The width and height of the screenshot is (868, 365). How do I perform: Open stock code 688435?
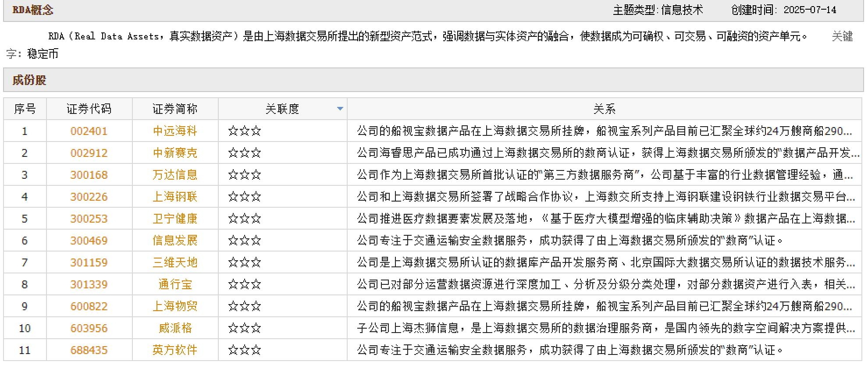click(x=89, y=350)
